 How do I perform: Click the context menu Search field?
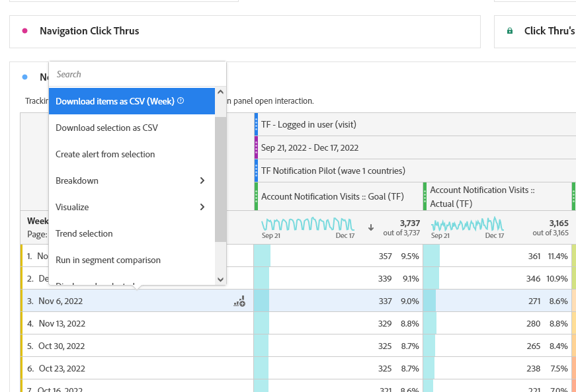137,75
